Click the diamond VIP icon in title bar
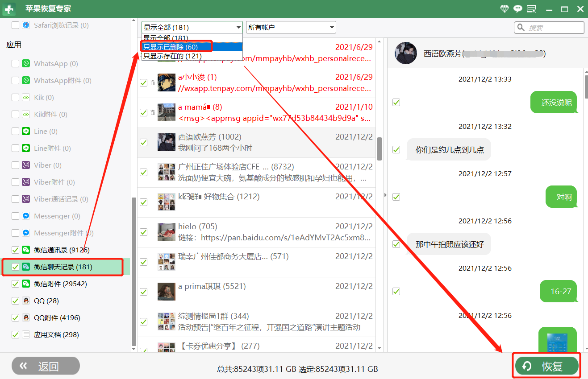This screenshot has width=588, height=379. [x=505, y=9]
